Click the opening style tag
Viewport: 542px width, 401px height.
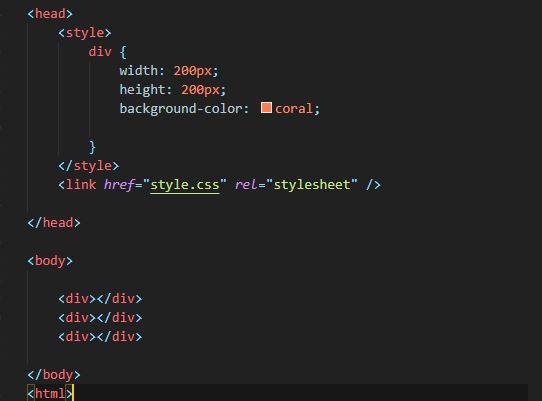[x=85, y=33]
